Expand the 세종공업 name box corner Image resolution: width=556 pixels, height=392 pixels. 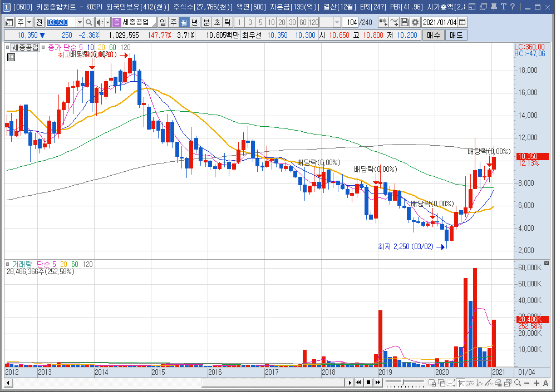(154, 25)
